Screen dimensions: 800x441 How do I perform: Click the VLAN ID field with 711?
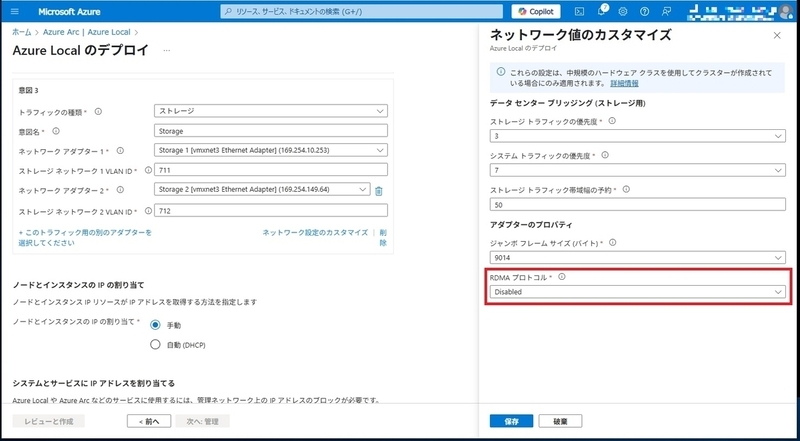pyautogui.click(x=270, y=169)
